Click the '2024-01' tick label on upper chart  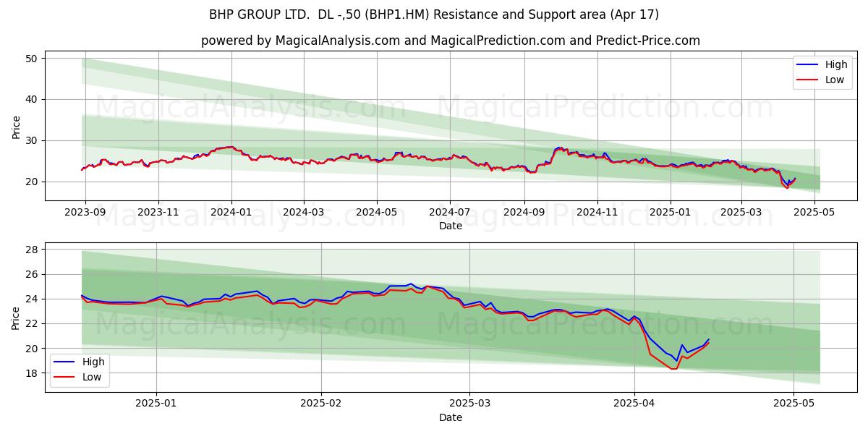pyautogui.click(x=231, y=213)
